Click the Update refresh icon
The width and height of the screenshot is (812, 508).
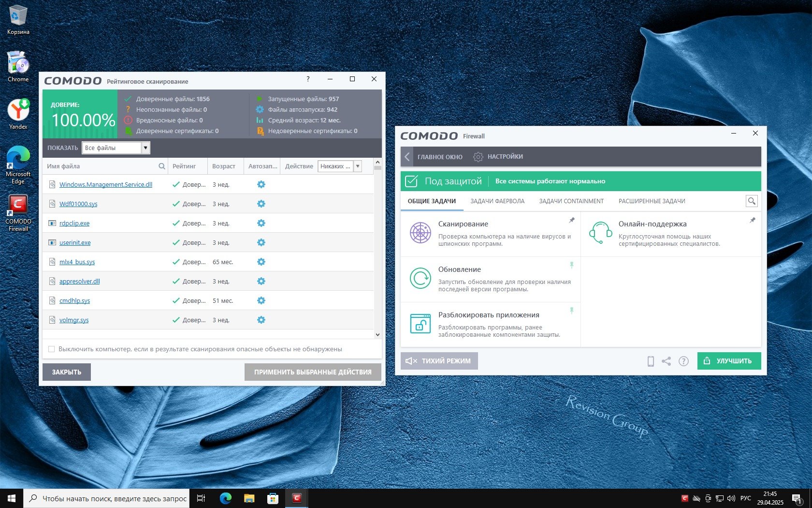pyautogui.click(x=420, y=278)
